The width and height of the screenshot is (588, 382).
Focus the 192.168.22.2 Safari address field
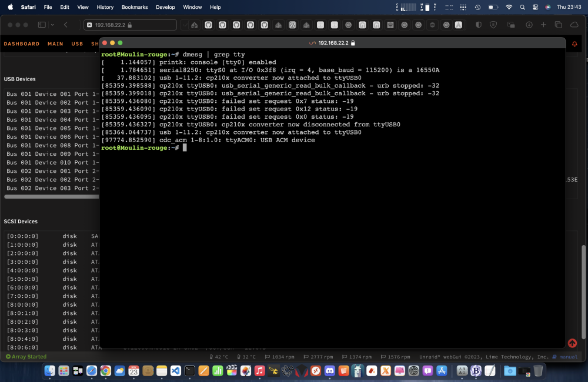point(130,25)
